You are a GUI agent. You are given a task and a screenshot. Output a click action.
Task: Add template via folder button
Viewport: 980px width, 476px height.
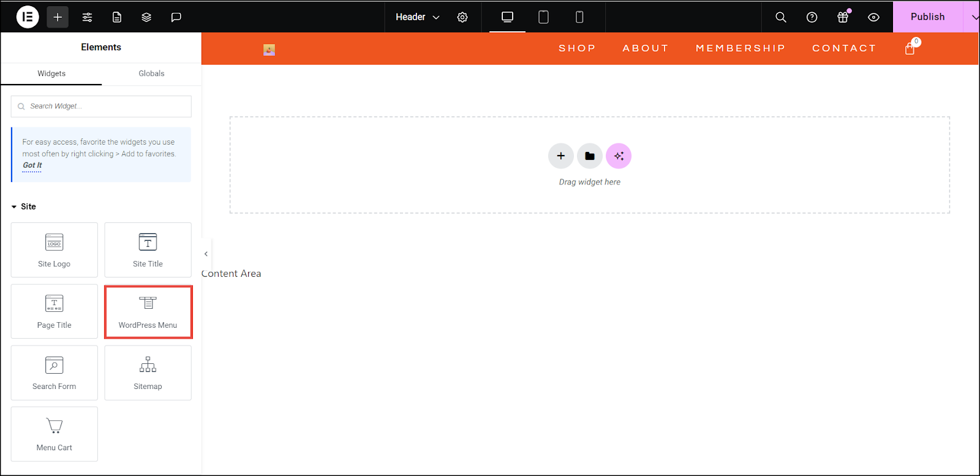click(590, 156)
